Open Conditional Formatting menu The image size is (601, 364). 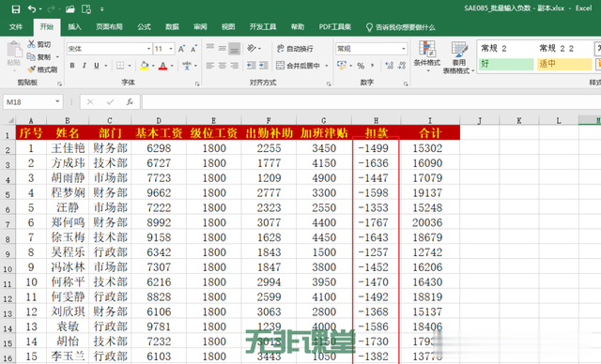coord(427,56)
